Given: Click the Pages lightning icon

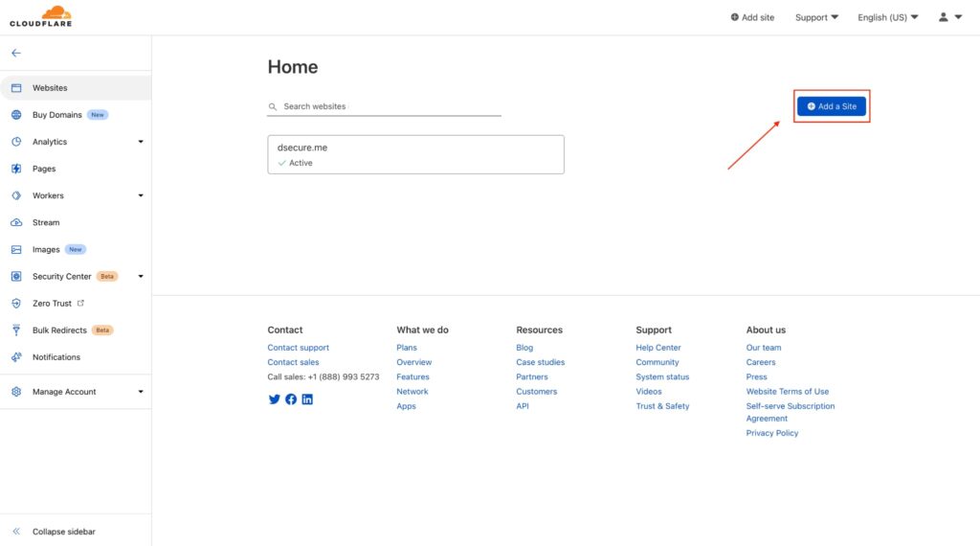Looking at the screenshot, I should pos(16,169).
